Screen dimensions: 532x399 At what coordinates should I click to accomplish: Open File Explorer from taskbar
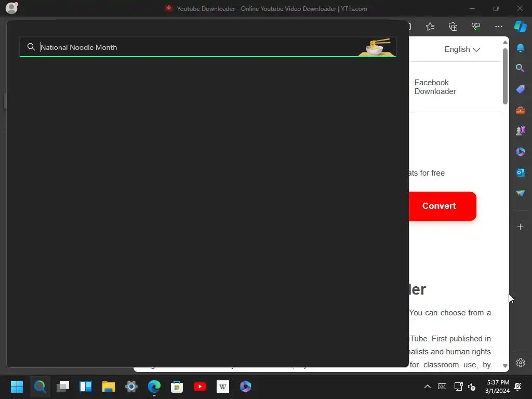[109, 387]
